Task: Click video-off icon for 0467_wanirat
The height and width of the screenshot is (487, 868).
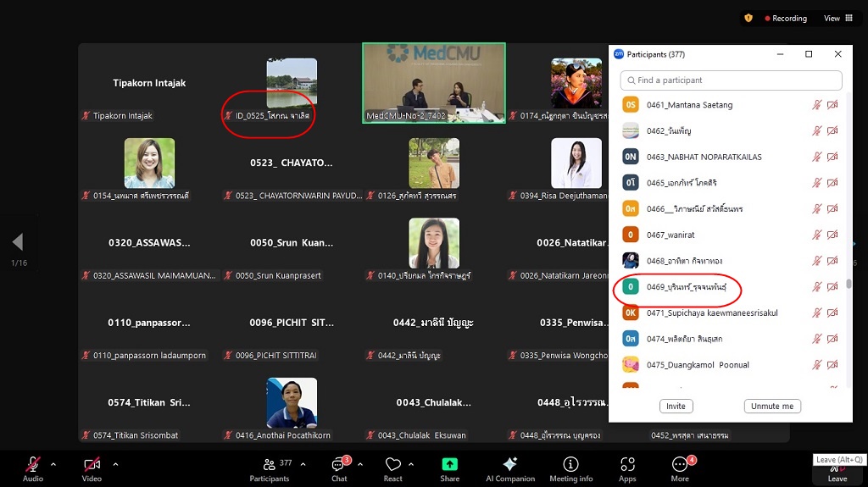Action: pyautogui.click(x=832, y=235)
